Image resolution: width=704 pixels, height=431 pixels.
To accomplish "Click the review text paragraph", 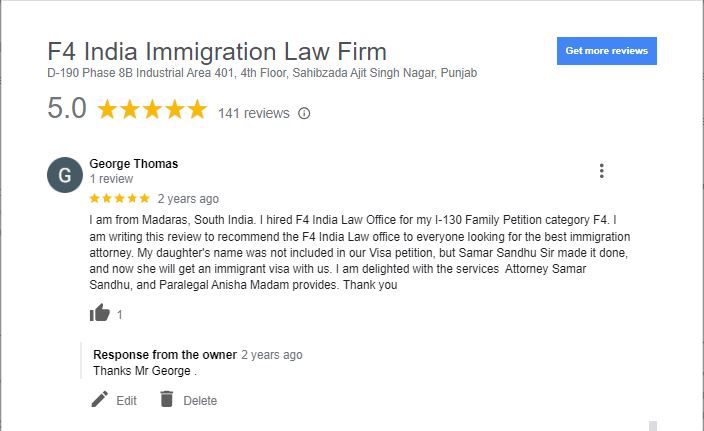I will (x=360, y=252).
